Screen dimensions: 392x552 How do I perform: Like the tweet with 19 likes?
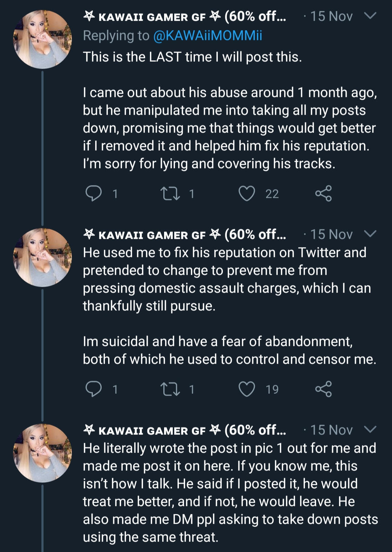(x=247, y=389)
